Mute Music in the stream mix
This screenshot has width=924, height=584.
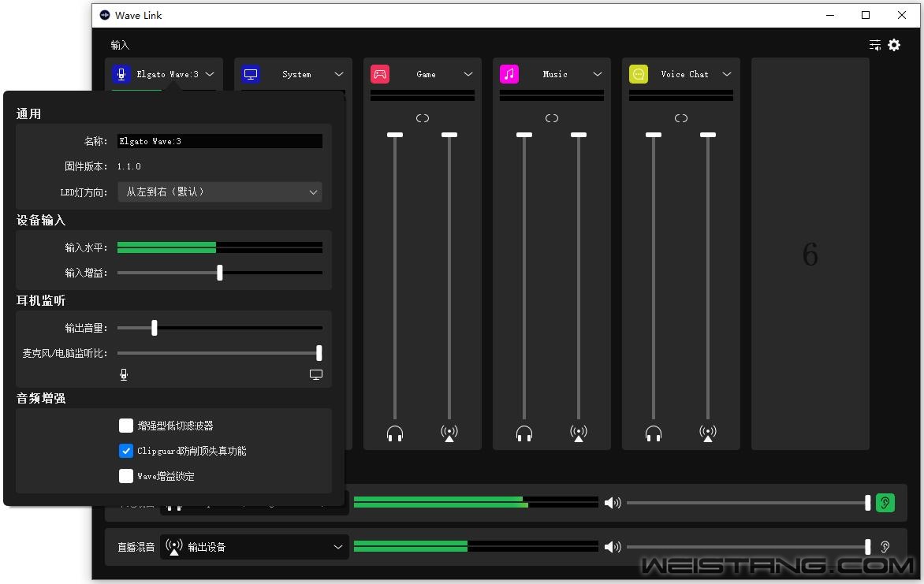click(x=579, y=433)
